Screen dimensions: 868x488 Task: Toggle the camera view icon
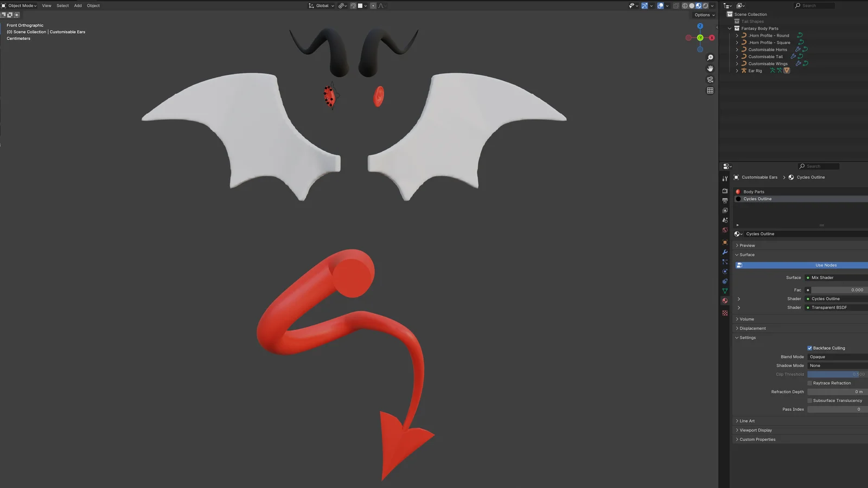710,79
